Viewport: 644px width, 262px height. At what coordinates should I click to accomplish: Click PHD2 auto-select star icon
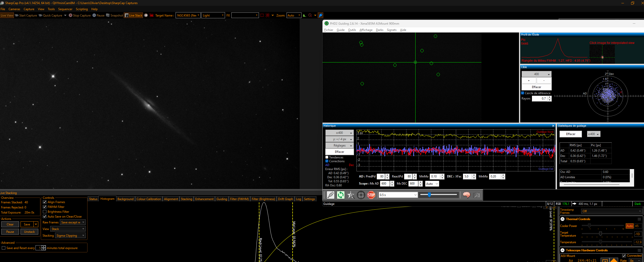coord(351,195)
